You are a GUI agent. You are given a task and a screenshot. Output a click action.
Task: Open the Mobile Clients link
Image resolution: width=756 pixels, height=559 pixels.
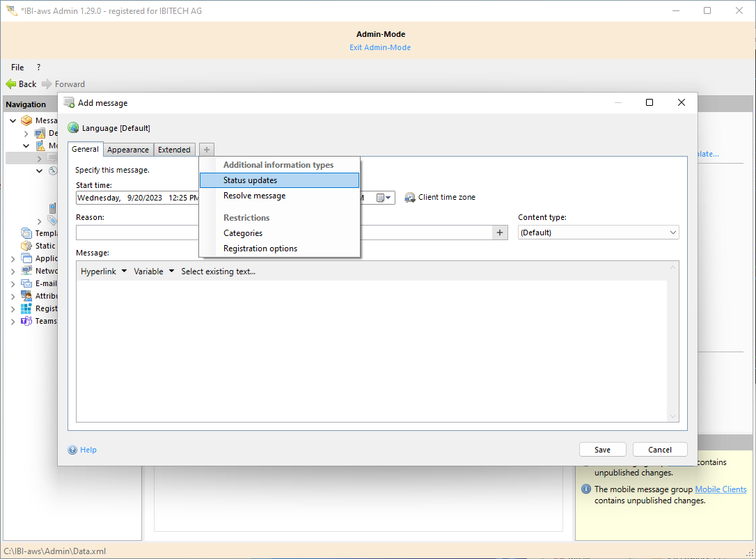720,489
